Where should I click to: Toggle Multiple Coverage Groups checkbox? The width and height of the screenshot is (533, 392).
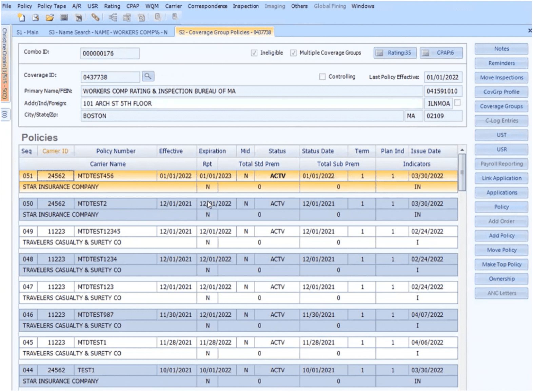(293, 53)
